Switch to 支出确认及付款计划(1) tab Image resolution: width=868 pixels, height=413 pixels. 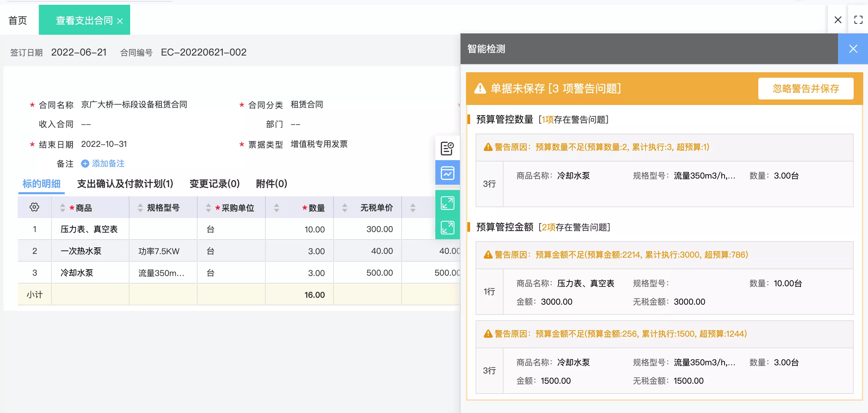[125, 184]
